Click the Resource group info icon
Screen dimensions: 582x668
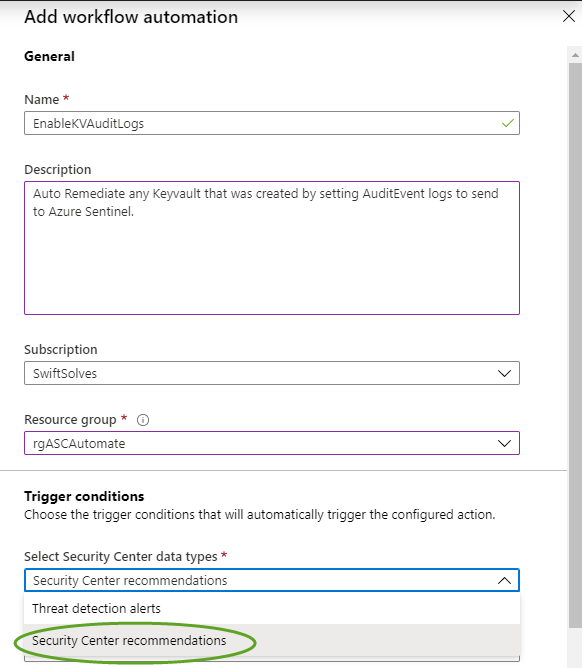point(143,420)
